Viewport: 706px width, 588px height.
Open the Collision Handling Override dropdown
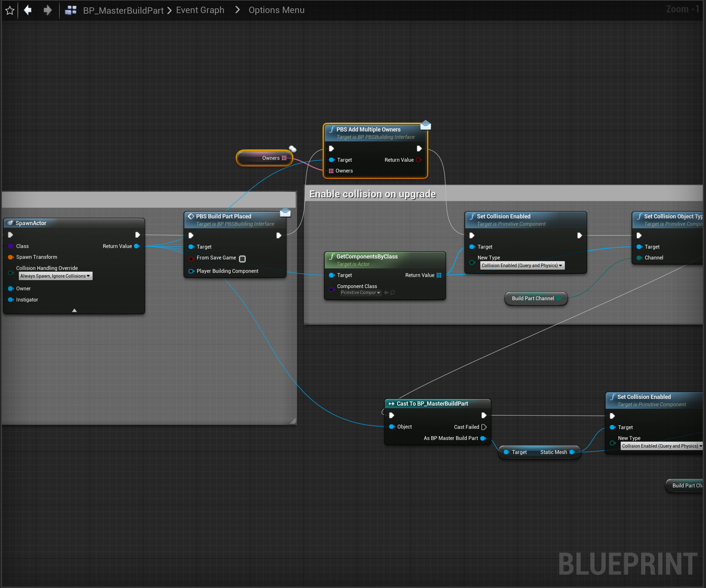pos(55,276)
